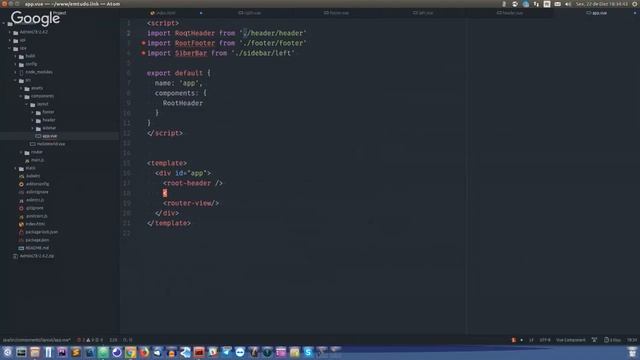The height and width of the screenshot is (360, 640).
Task: Open the trash in the taskbar
Action: (632, 352)
